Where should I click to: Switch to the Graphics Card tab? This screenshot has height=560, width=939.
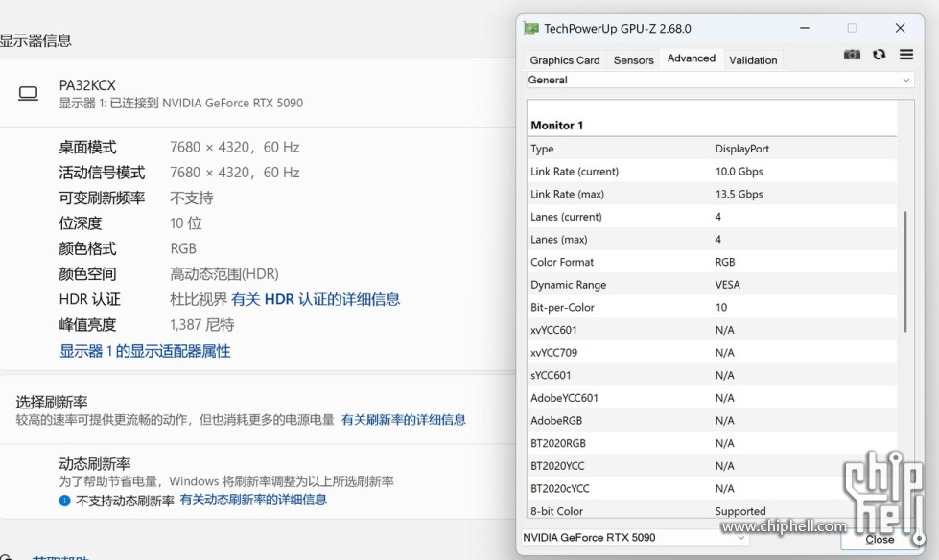coord(565,59)
